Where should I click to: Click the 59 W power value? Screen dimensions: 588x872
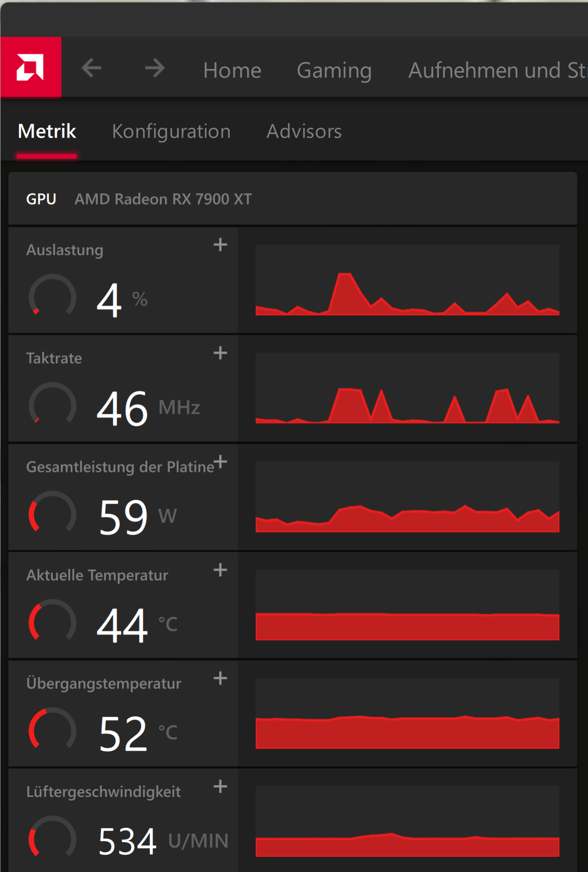coord(137,517)
